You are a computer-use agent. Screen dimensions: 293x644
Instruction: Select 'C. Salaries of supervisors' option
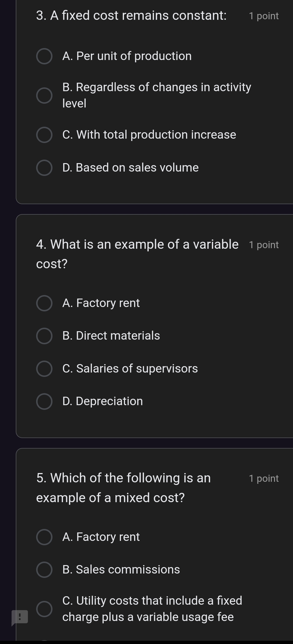coord(44,369)
